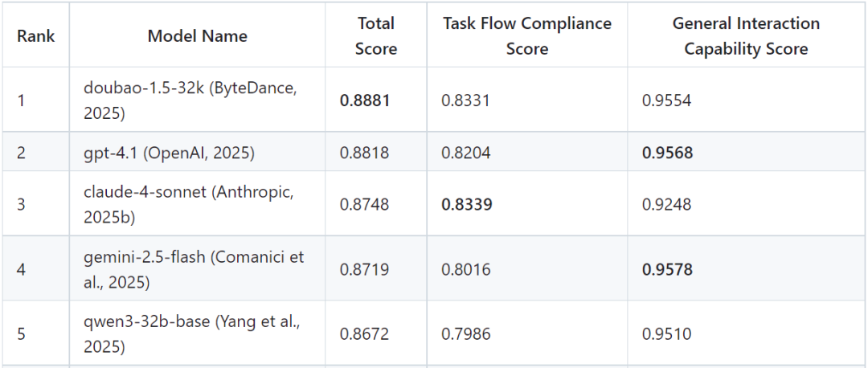Select gemini total score 0.8719
The width and height of the screenshot is (868, 368).
[x=364, y=270]
